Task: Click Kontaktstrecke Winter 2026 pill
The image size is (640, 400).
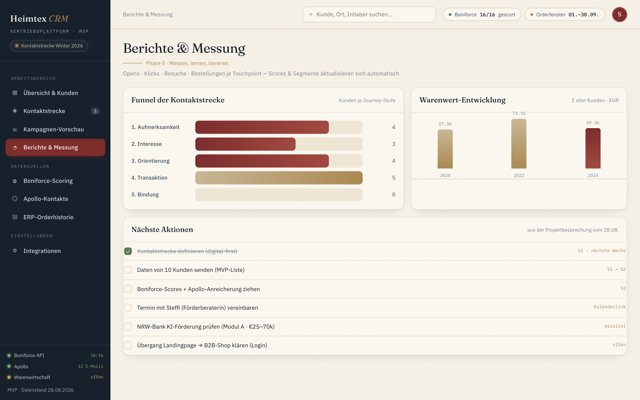Action: pos(49,46)
